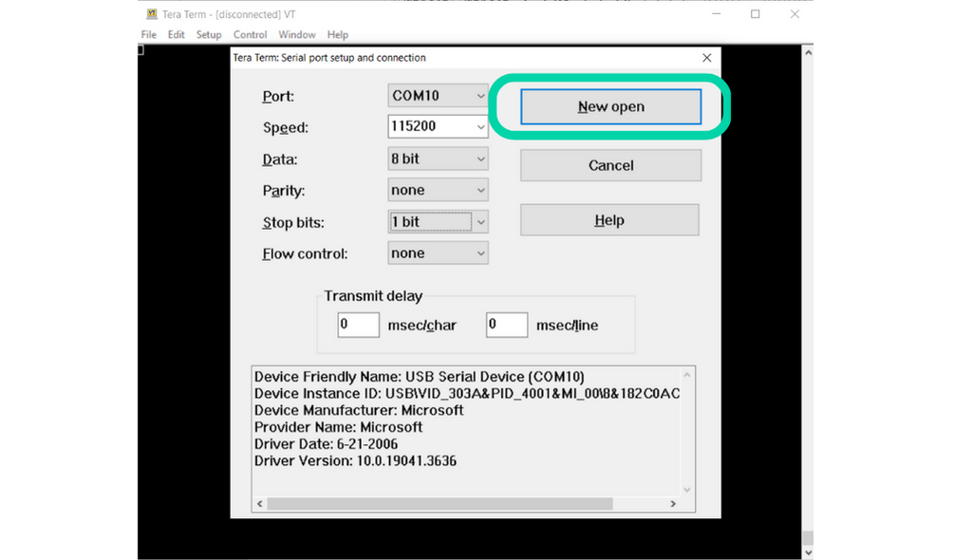Open the Port dropdown showing COM10
Screen dimensions: 953x560
[x=438, y=96]
